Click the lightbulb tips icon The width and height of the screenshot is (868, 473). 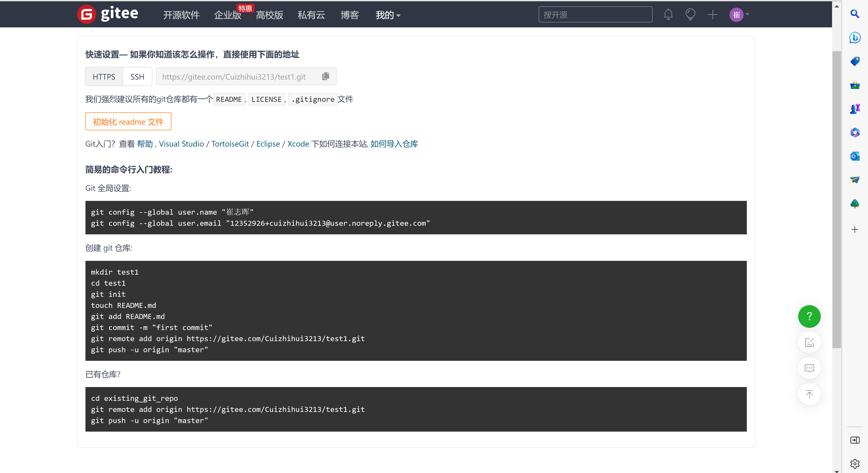[x=690, y=14]
